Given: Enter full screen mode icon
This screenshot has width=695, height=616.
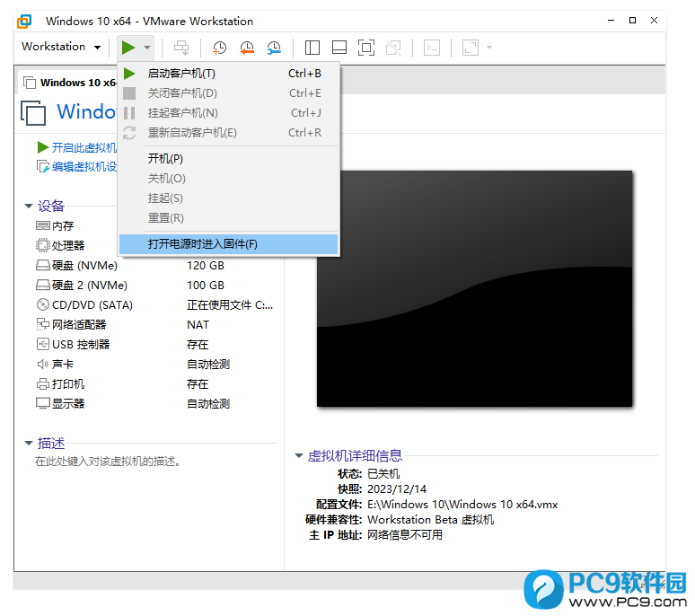Looking at the screenshot, I should click(365, 48).
